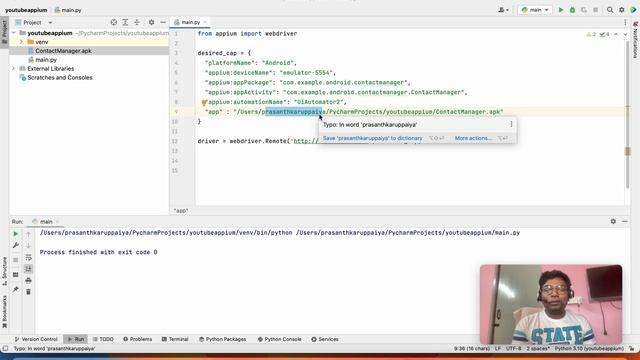This screenshot has height=360, width=640.
Task: Open Run panel settings gear
Action: pyautogui.click(x=613, y=221)
